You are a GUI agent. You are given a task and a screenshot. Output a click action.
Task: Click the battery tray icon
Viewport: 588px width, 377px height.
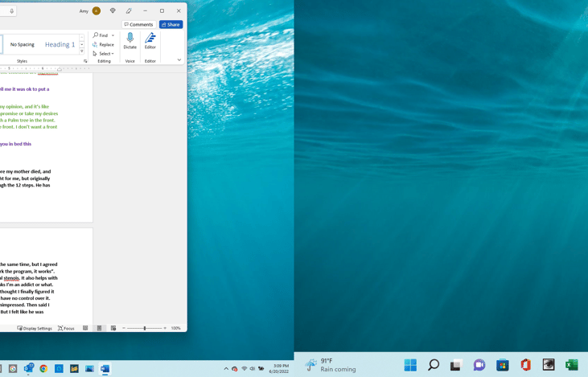(261, 369)
